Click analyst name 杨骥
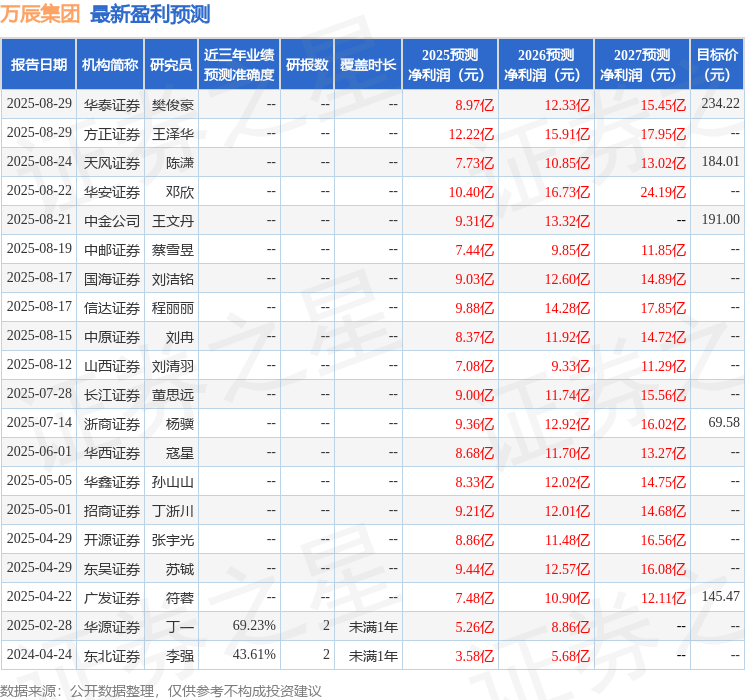 180,424
